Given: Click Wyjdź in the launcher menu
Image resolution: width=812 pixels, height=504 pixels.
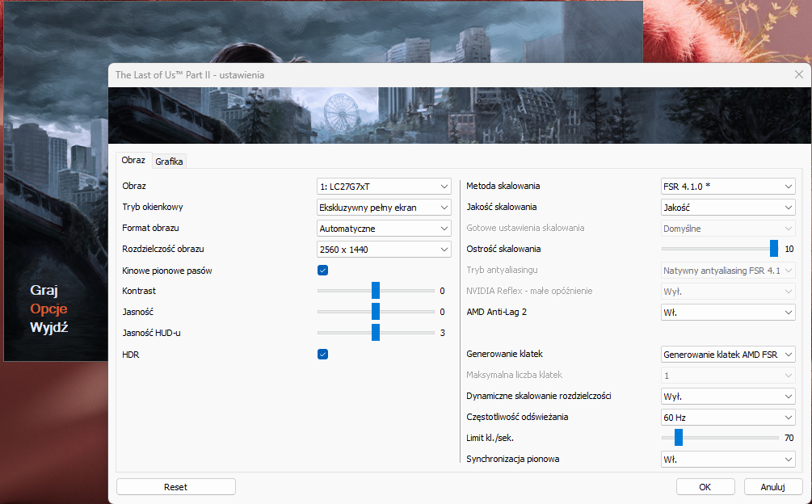Looking at the screenshot, I should click(x=48, y=327).
